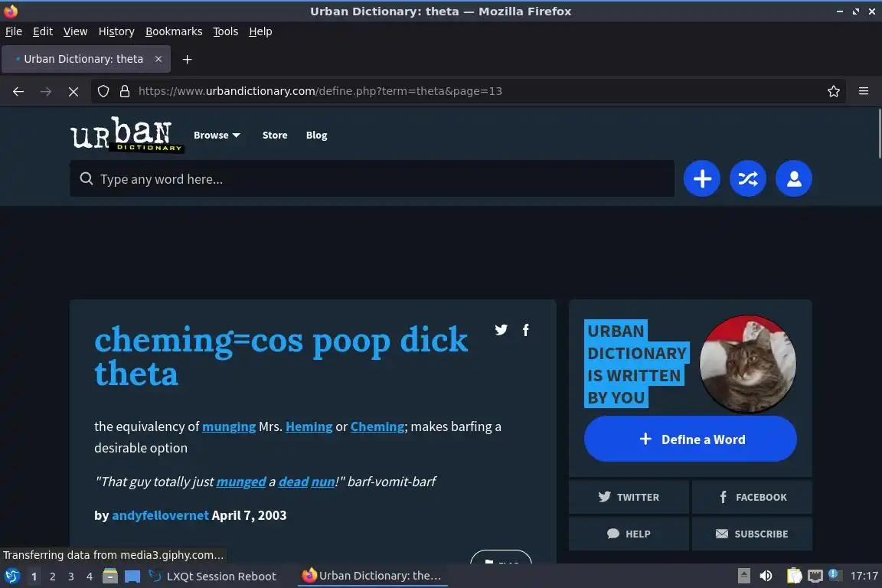Click the HELP sidebar button

pos(629,534)
